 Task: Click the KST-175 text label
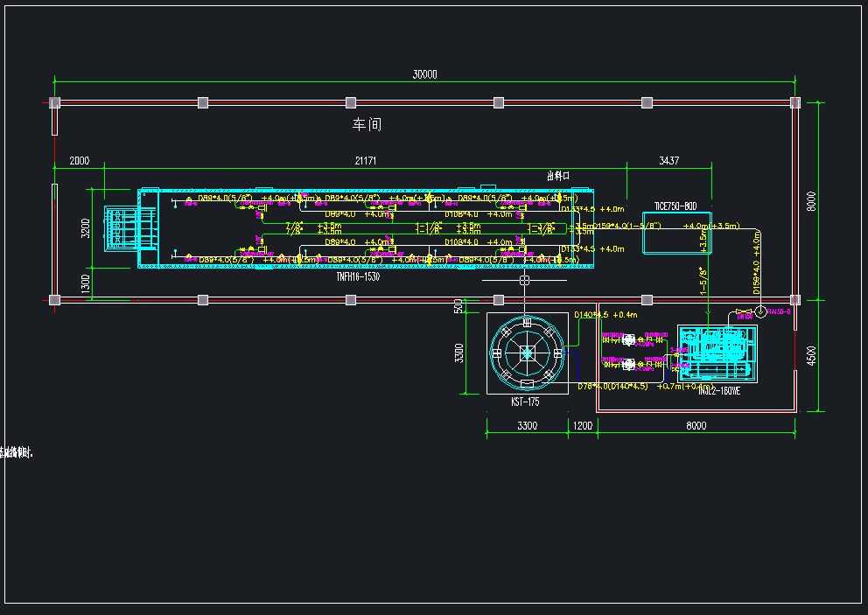525,402
